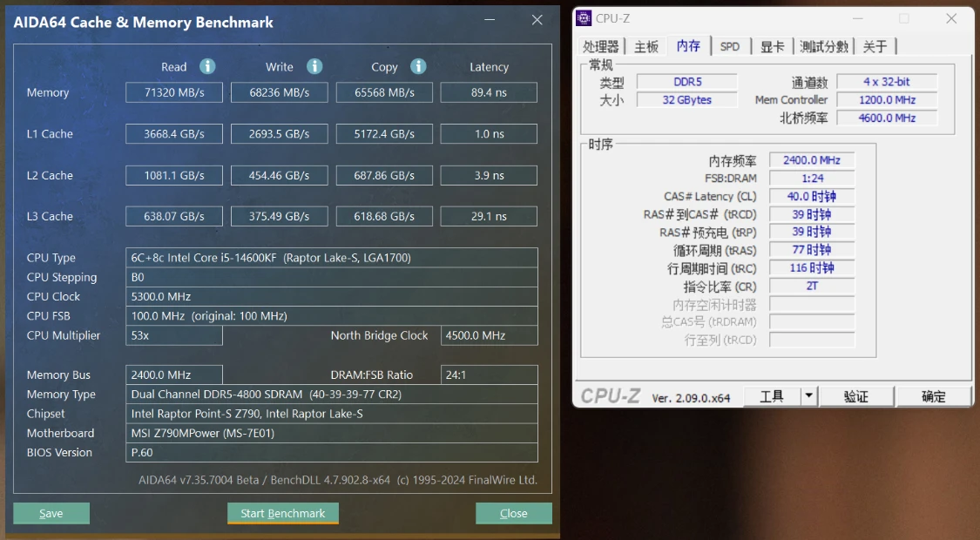Minimize the AIDA64 benchmark window
Image resolution: width=980 pixels, height=540 pixels.
point(490,20)
